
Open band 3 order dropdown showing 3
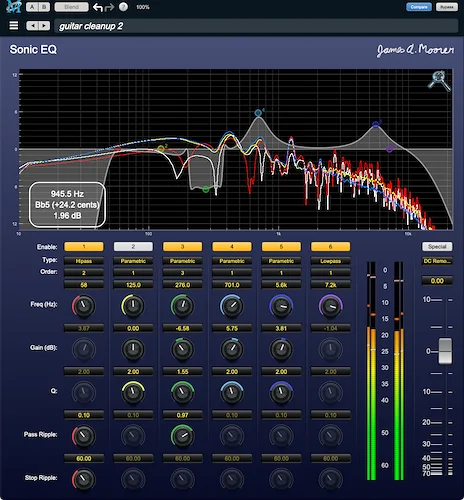(x=182, y=273)
